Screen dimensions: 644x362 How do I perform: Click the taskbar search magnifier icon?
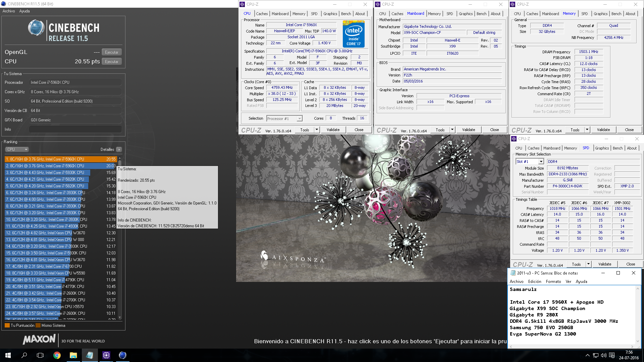point(24,355)
